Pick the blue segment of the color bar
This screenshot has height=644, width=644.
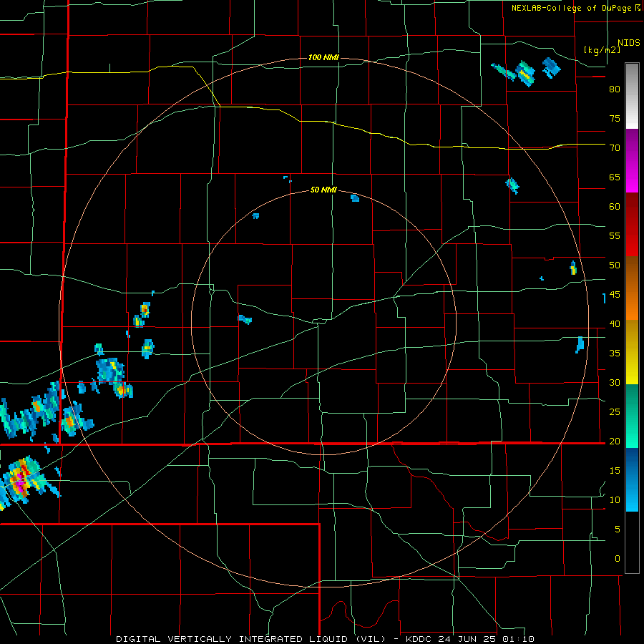[632, 479]
